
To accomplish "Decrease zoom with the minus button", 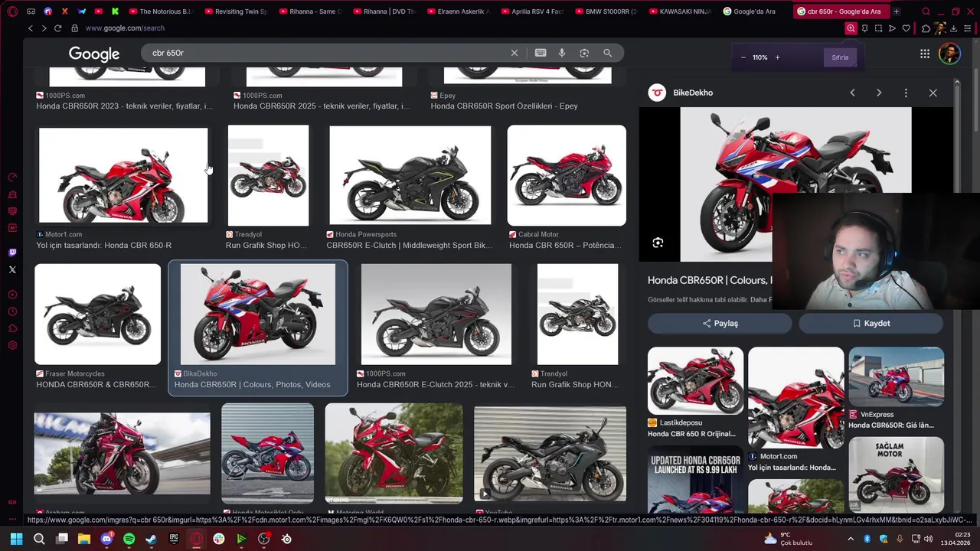I will 743,57.
